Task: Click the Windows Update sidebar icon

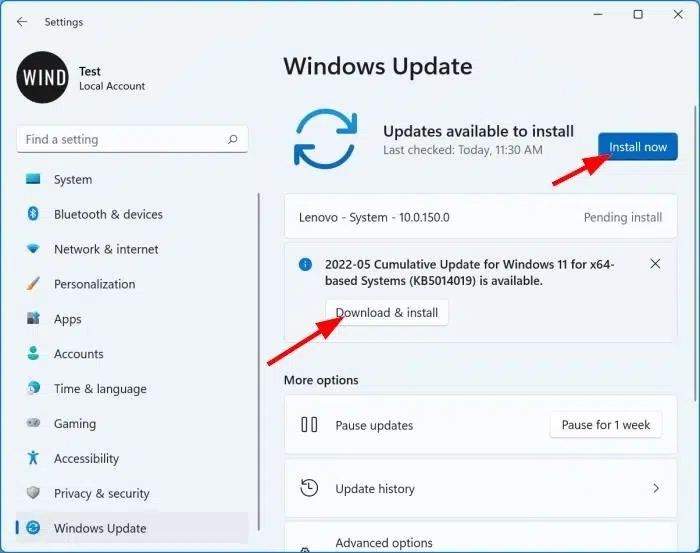Action: (33, 528)
